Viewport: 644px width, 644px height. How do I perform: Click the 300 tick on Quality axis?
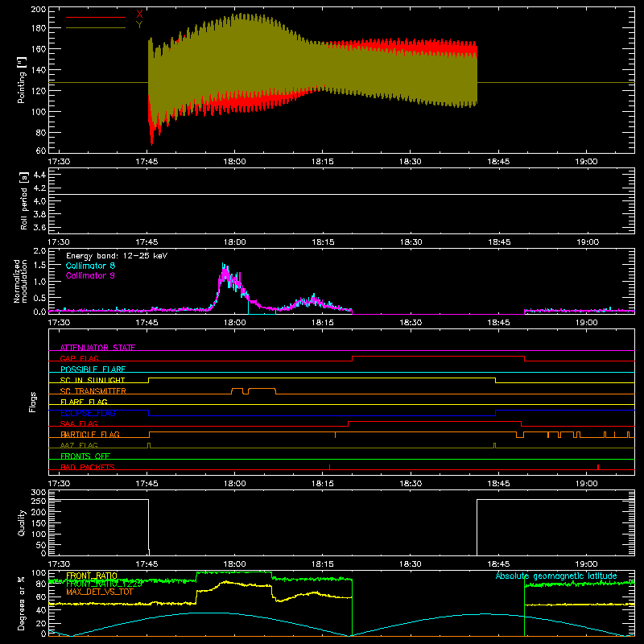pyautogui.click(x=39, y=493)
